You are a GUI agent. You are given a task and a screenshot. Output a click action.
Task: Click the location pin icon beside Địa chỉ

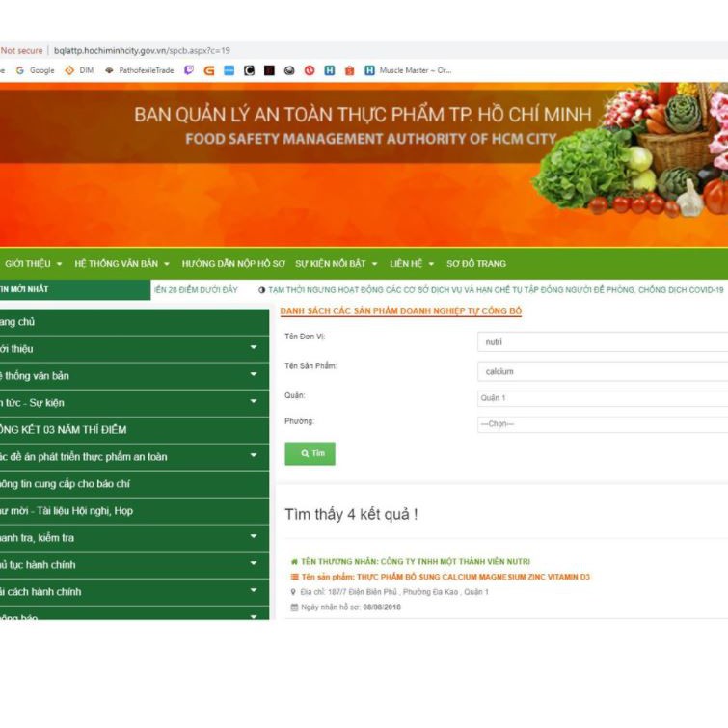pyautogui.click(x=293, y=592)
